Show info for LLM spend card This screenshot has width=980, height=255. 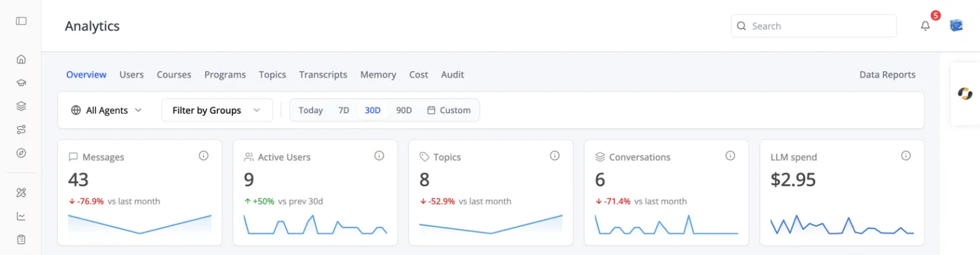(906, 156)
